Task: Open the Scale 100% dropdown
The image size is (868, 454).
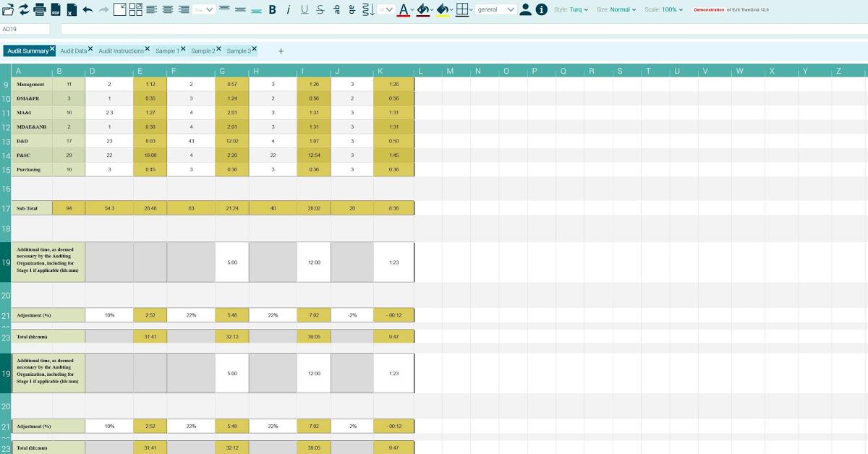Action: (x=663, y=9)
